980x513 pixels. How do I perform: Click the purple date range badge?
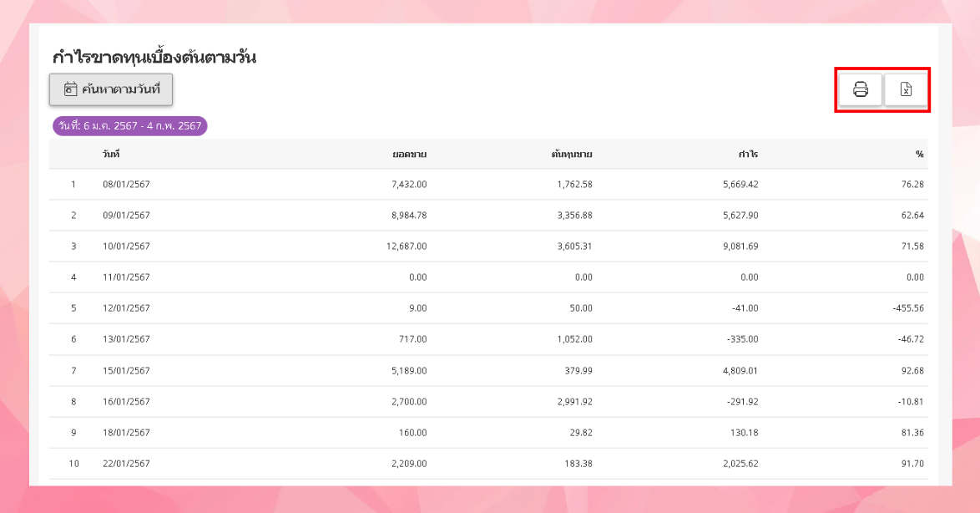[x=129, y=126]
